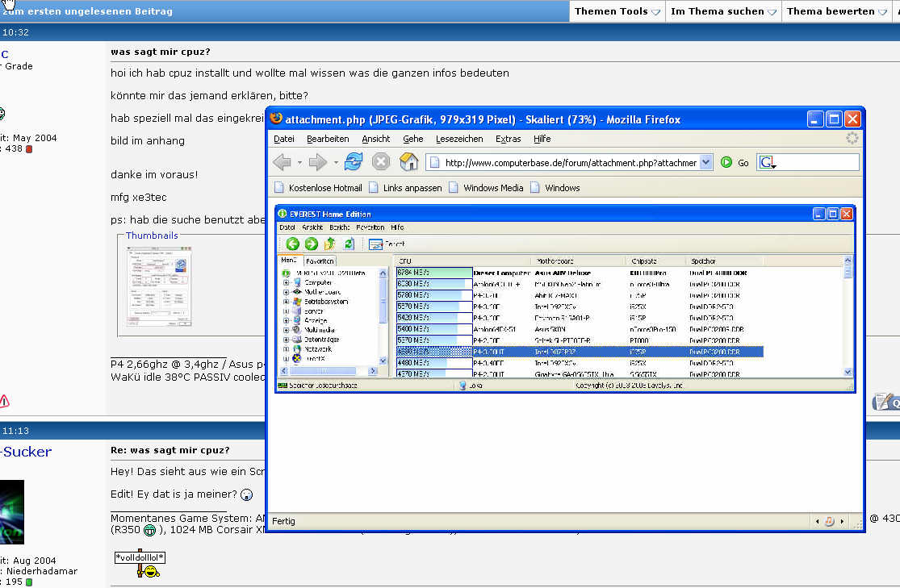Select the Netzwerk tree item

(x=318, y=348)
